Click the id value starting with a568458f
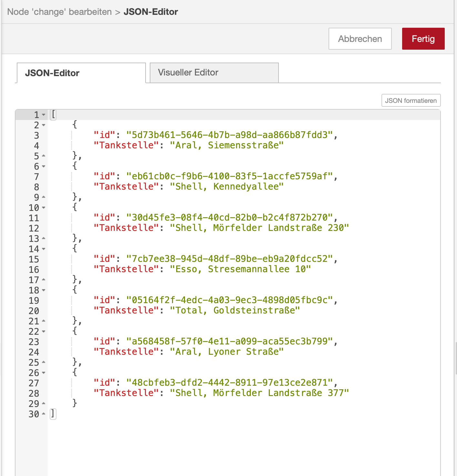Screen dimensions: 457x476 (229, 341)
